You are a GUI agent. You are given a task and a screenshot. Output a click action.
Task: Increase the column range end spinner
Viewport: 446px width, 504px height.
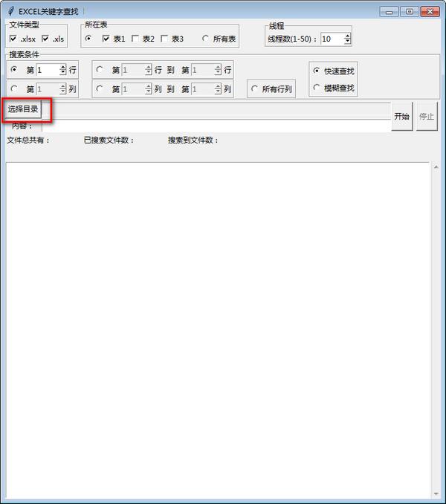pyautogui.click(x=218, y=86)
